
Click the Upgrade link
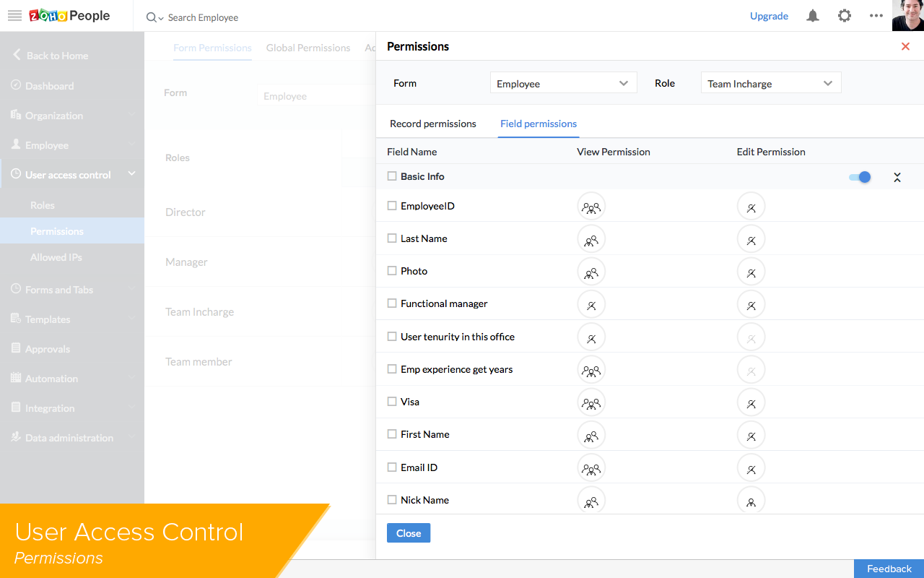[x=769, y=16]
